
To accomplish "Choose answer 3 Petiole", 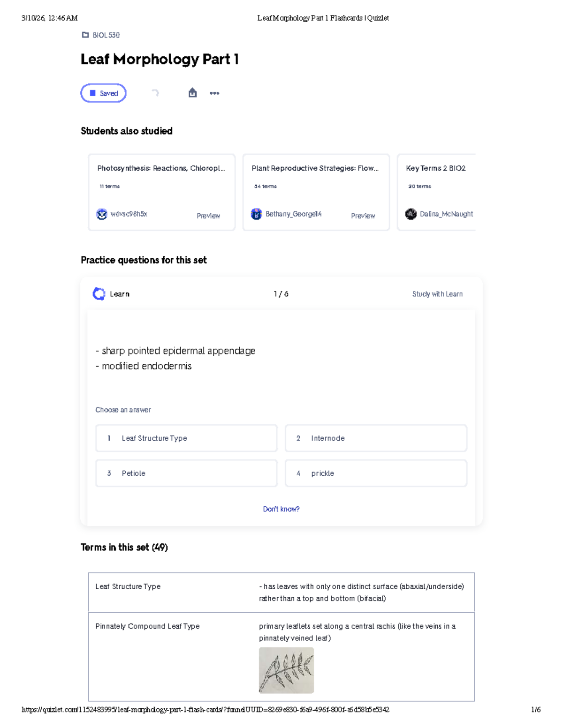I will pyautogui.click(x=186, y=473).
